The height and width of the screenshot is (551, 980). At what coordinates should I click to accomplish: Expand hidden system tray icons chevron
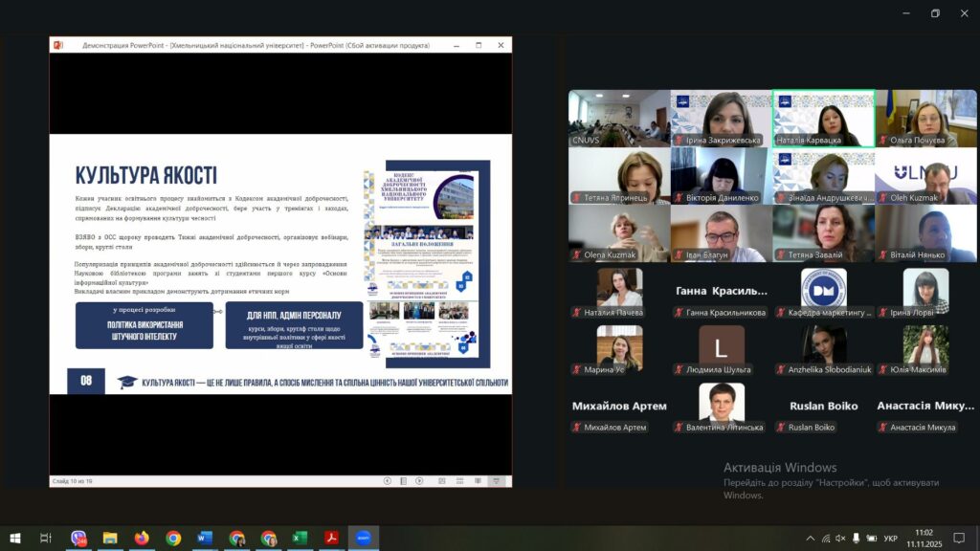click(x=811, y=539)
